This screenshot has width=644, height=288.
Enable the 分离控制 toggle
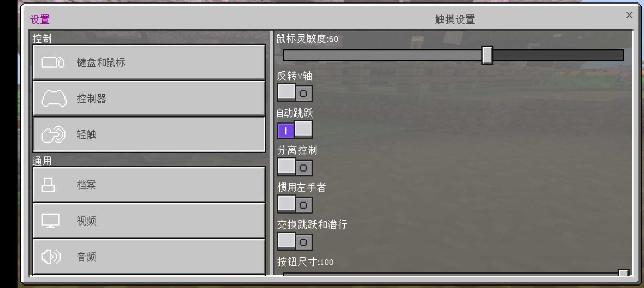295,167
